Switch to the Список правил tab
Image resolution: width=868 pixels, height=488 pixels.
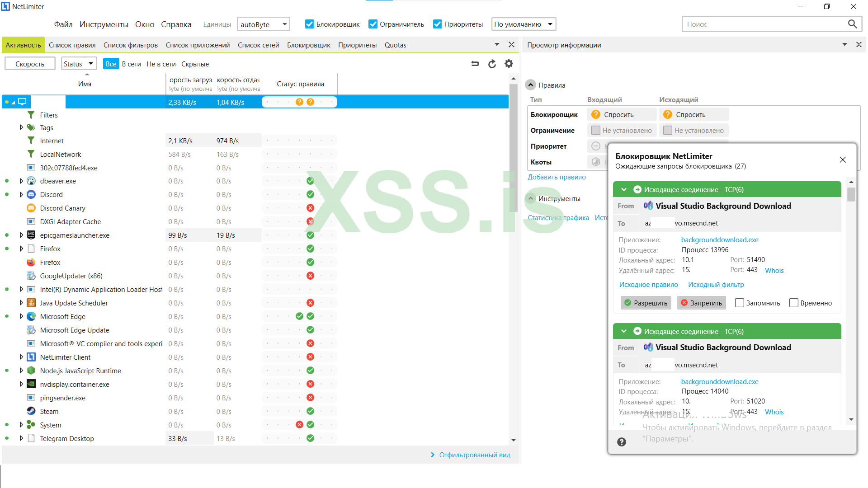click(x=72, y=45)
